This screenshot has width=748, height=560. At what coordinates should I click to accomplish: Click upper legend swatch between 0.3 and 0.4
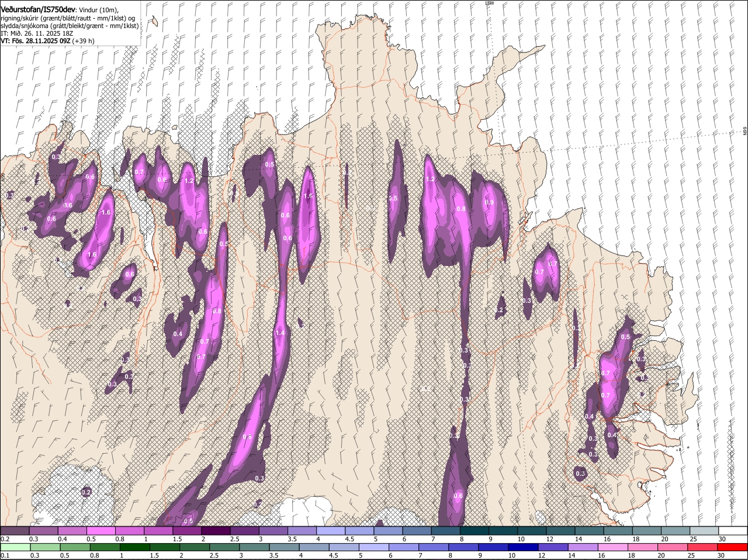click(x=43, y=531)
